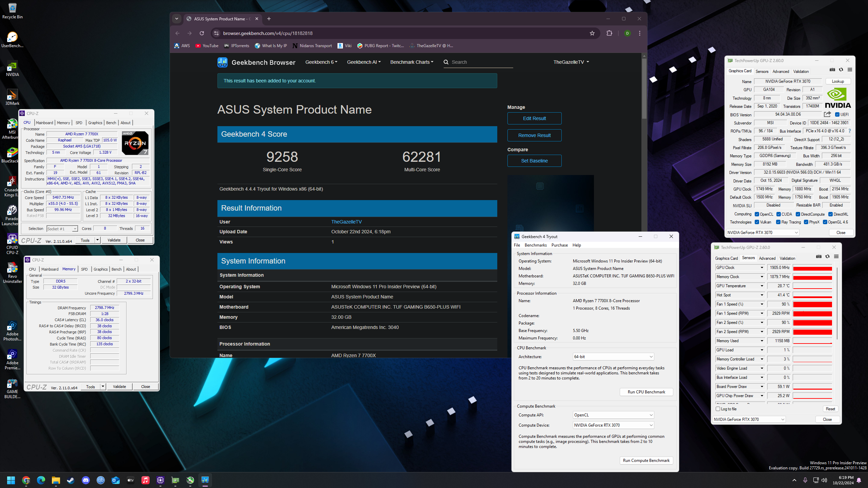
Task: Switch to Bench tab in top CPU-Z window
Action: [x=111, y=123]
